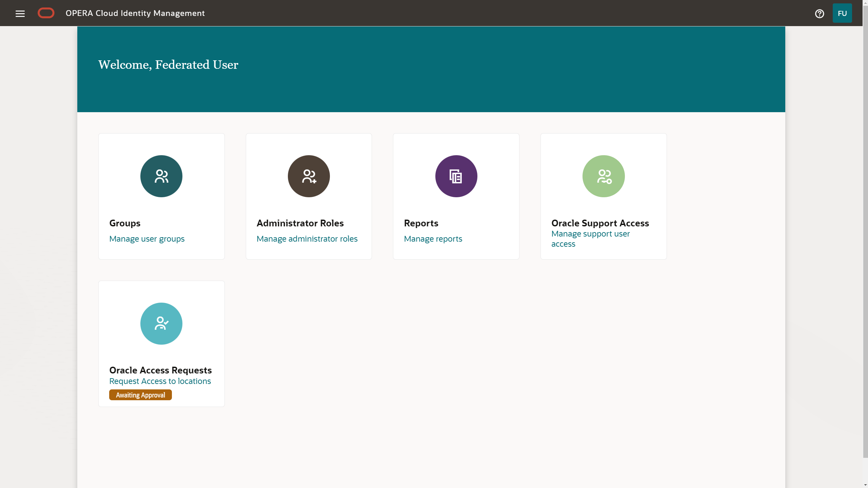Open the hamburger navigation menu
The height and width of the screenshot is (488, 868).
click(20, 14)
